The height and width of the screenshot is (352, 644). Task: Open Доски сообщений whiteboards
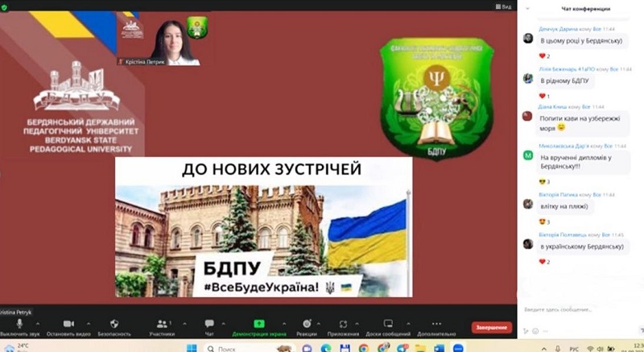pyautogui.click(x=388, y=327)
